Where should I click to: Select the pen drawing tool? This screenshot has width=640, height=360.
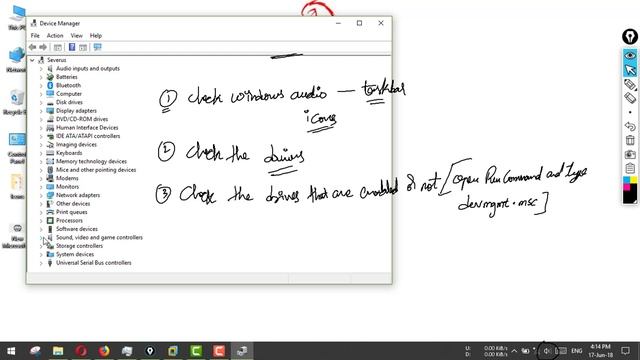pos(630,84)
